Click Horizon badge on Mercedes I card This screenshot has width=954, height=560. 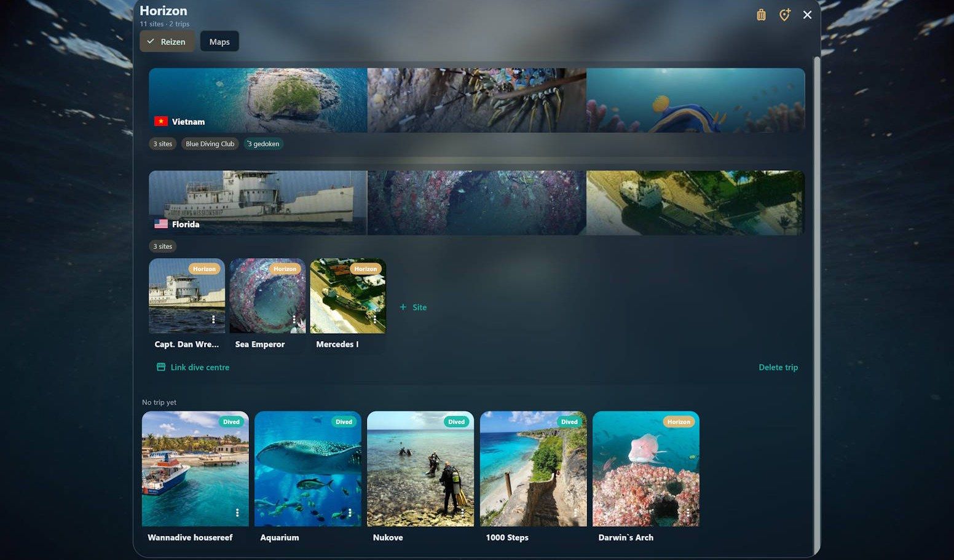pos(365,269)
